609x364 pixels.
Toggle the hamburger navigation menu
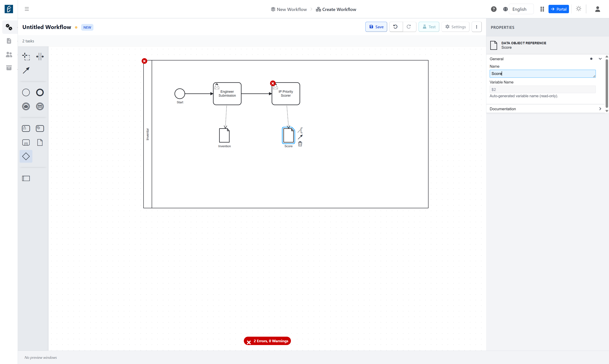pyautogui.click(x=27, y=9)
